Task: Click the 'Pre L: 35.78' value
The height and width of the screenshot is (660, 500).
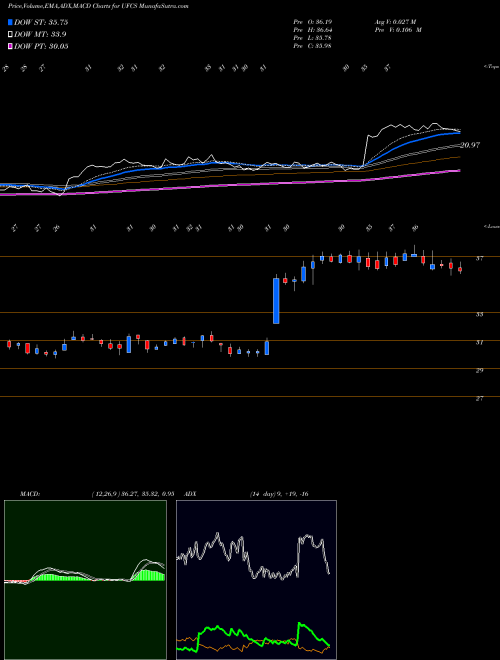Action: 313,38
